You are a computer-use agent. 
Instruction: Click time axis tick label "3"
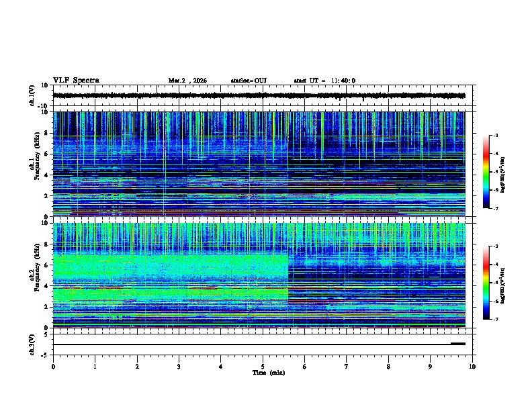pos(179,367)
